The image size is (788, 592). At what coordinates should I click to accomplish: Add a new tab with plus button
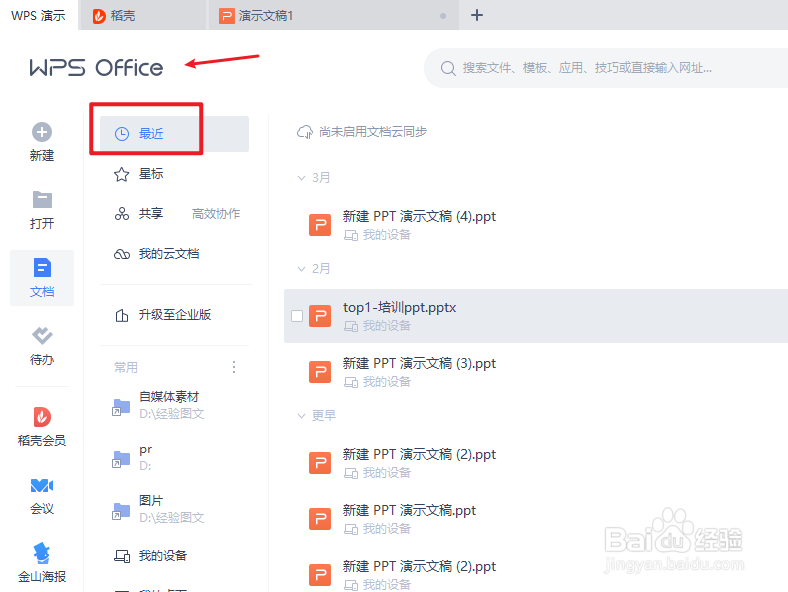477,15
